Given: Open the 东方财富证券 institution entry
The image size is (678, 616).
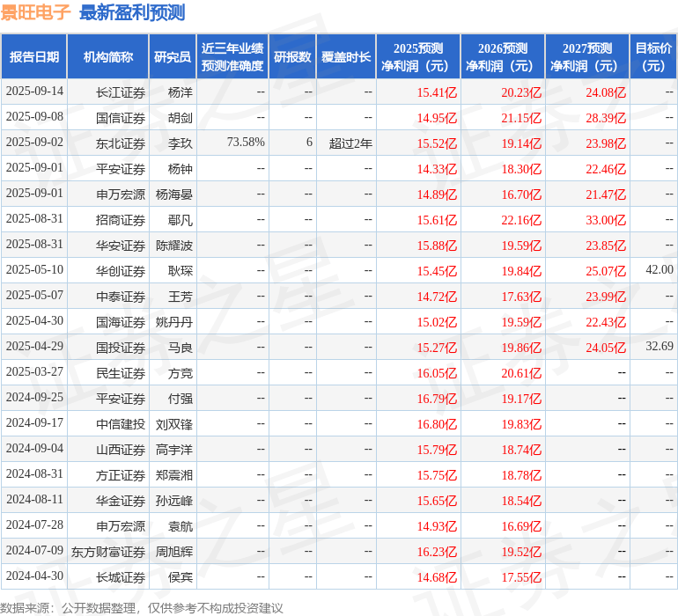Looking at the screenshot, I should (x=108, y=552).
